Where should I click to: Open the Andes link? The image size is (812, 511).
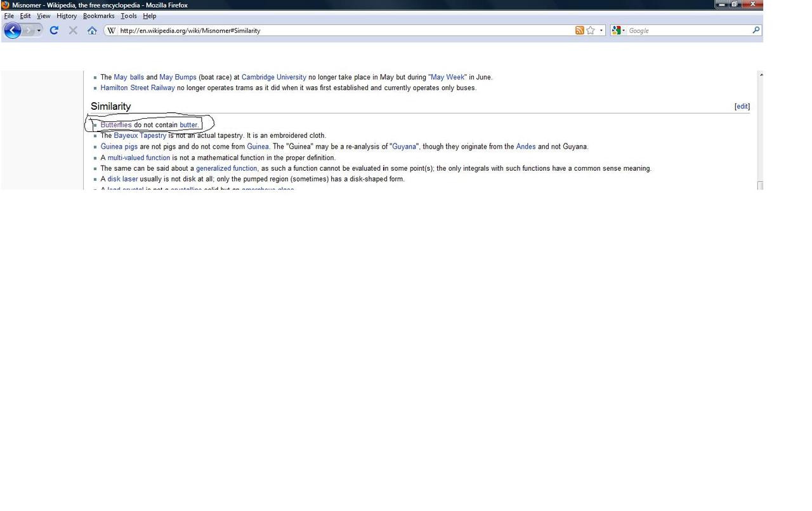[x=526, y=147]
